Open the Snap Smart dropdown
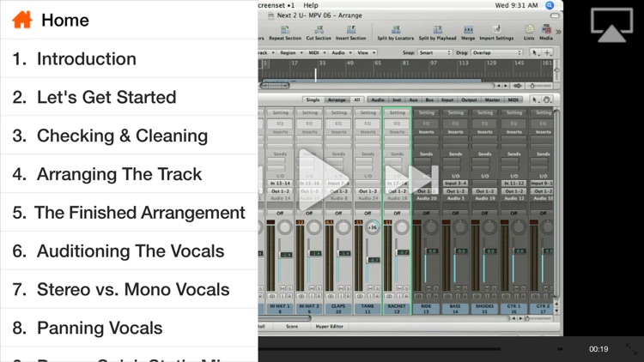This screenshot has width=644, height=362. (434, 52)
